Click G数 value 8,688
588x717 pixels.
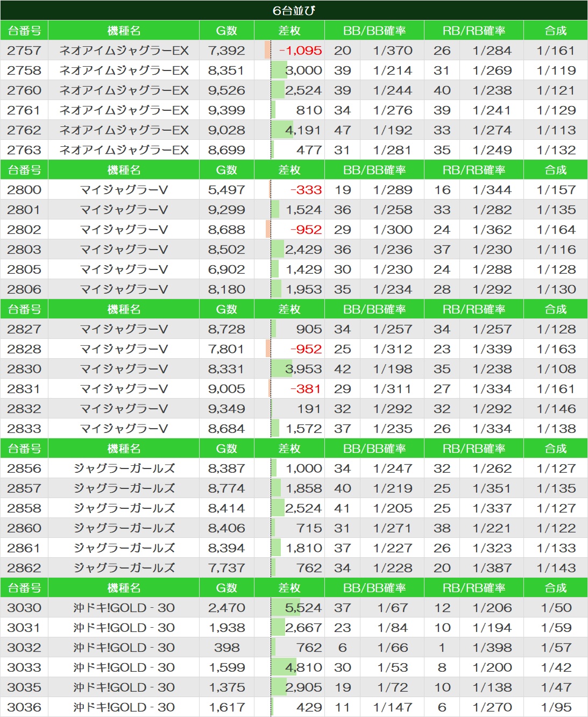pos(226,230)
